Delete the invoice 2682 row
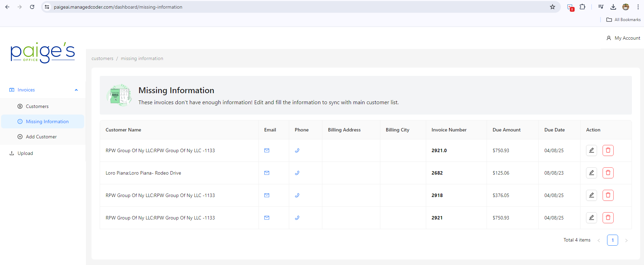This screenshot has height=265, width=644. tap(608, 173)
